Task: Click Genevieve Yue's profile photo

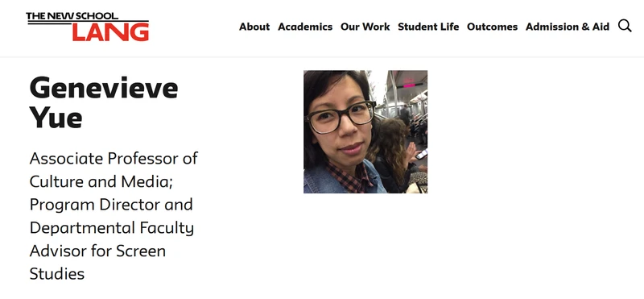Action: [365, 131]
